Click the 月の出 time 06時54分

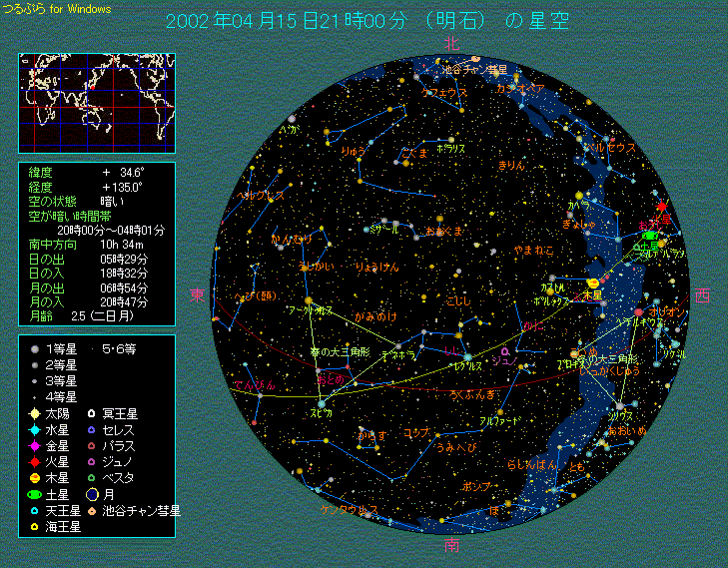[x=124, y=288]
